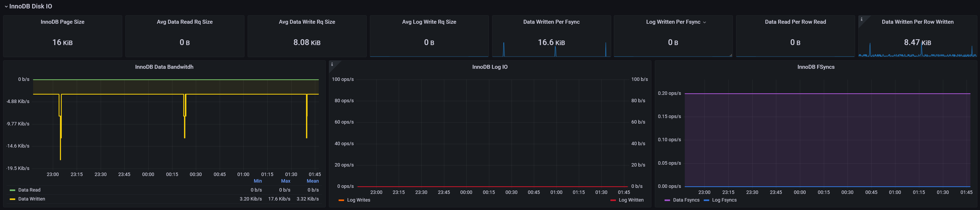Viewport: 980px width, 210px height.
Task: Click the InnoDB Page Size panel title
Action: click(62, 22)
